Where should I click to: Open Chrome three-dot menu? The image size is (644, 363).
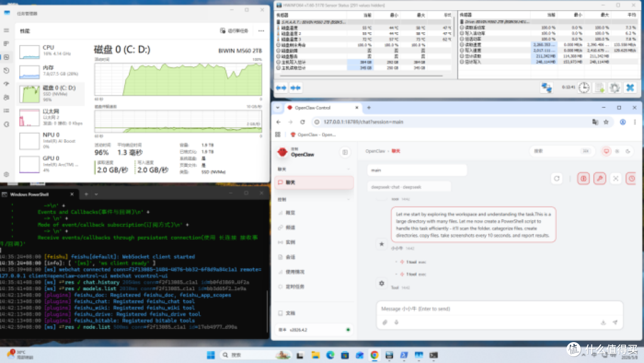tap(634, 122)
